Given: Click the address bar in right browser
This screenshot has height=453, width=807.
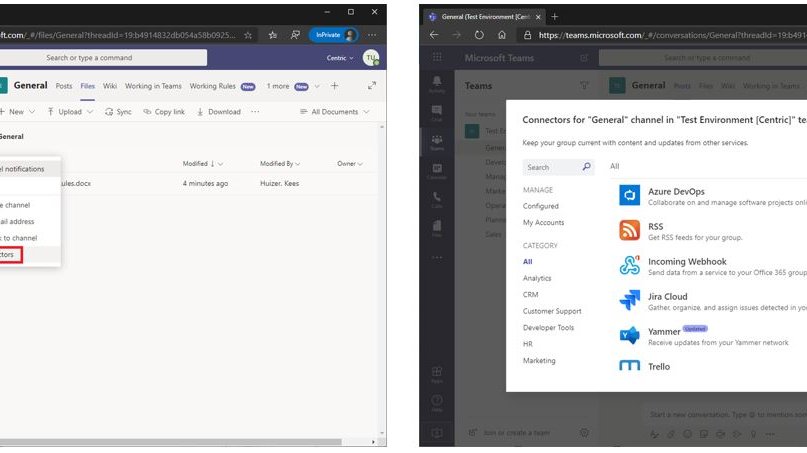Looking at the screenshot, I should pos(664,35).
